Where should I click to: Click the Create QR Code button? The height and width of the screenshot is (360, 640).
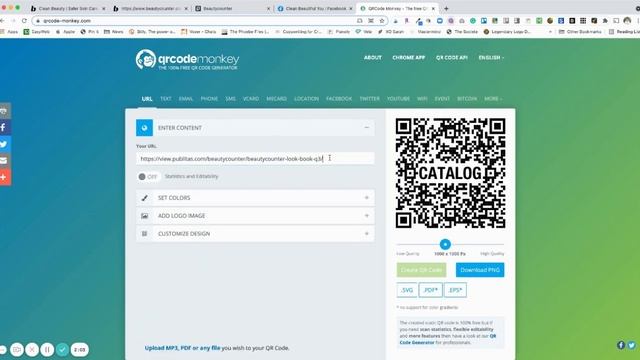click(421, 270)
